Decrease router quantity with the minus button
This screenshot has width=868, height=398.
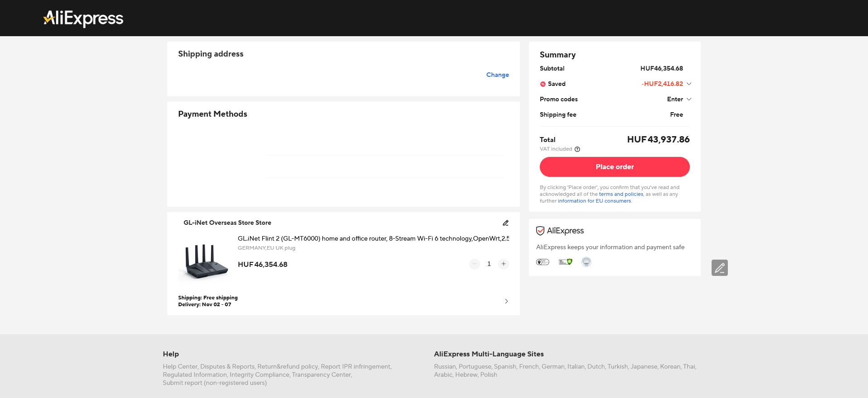(475, 264)
